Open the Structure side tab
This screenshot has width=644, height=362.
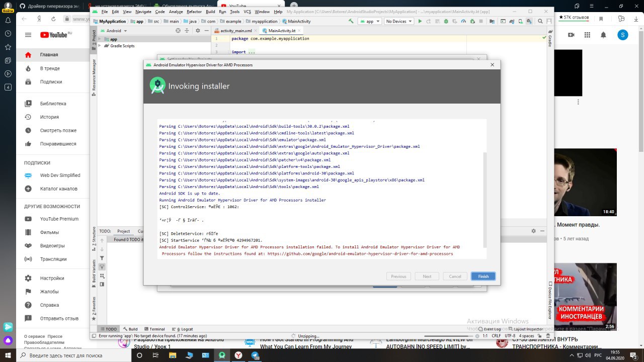94,238
